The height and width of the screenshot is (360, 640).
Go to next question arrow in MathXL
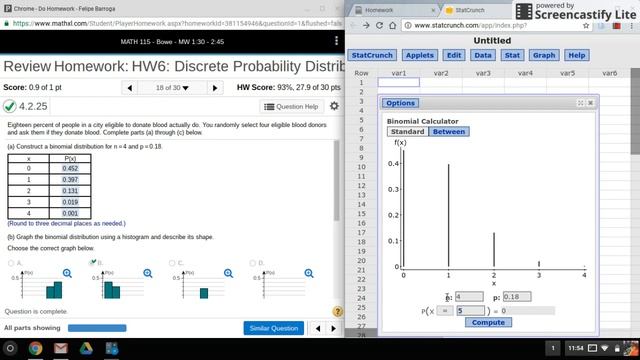215,88
